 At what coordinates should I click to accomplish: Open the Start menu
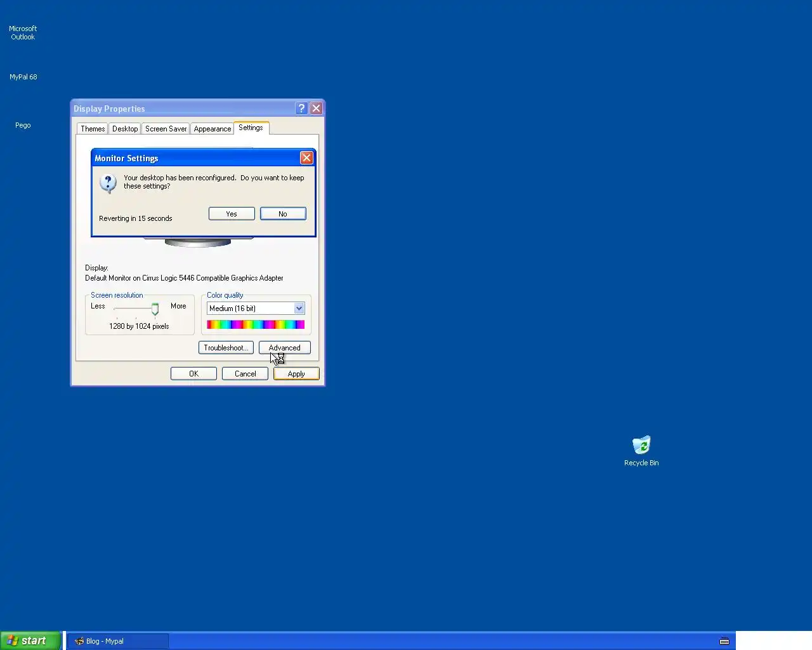(30, 640)
